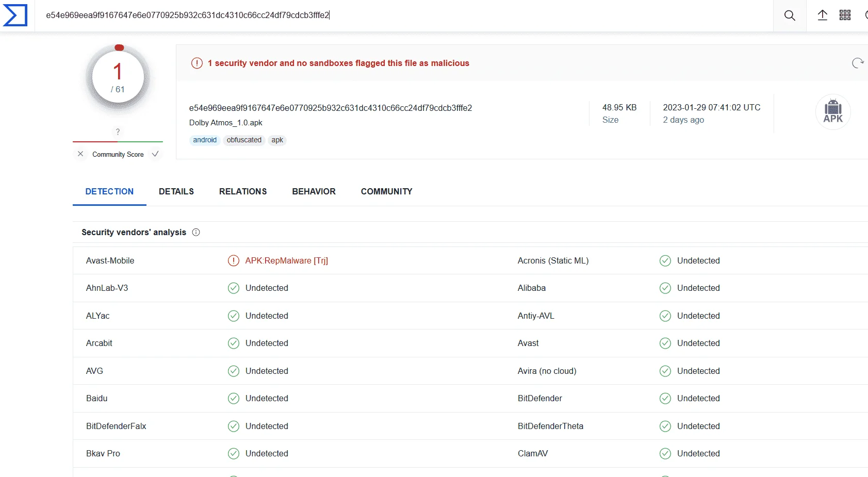Click the ClamAV vendor name
This screenshot has width=868, height=477.
(533, 453)
